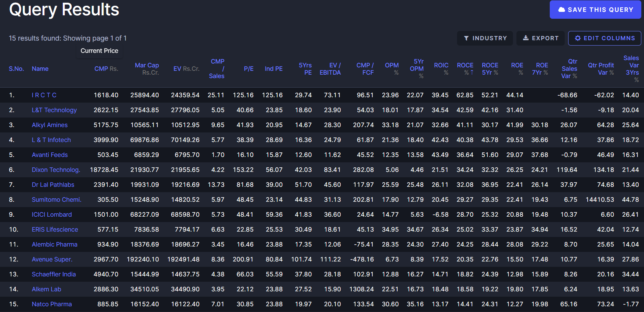The width and height of the screenshot is (644, 312).
Task: Sort by the Name column header
Action: (40, 69)
